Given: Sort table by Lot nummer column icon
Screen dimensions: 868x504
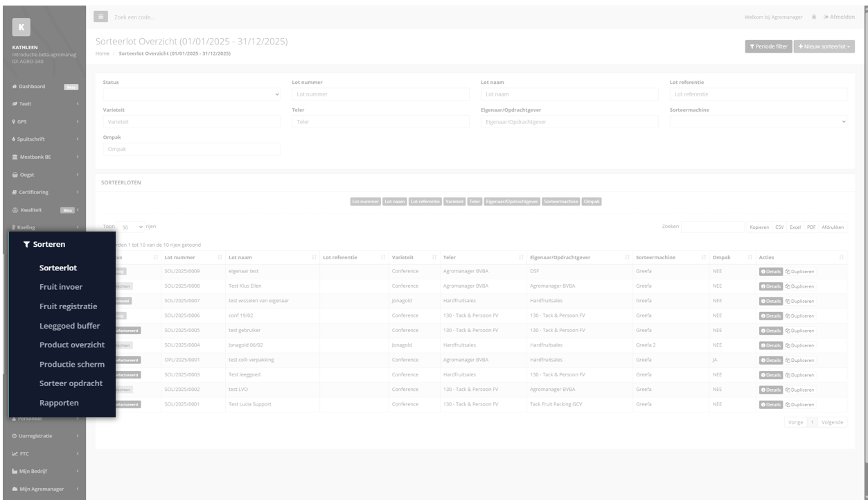Looking at the screenshot, I should [220, 258].
